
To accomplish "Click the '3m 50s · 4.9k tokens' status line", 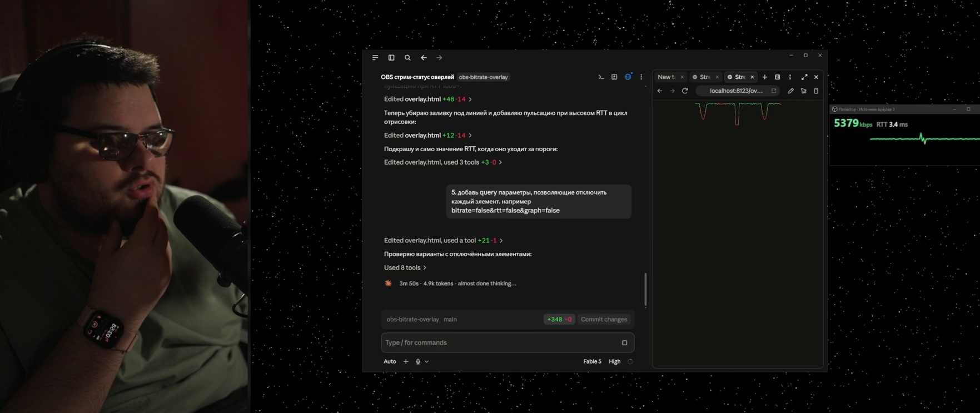I will [457, 283].
